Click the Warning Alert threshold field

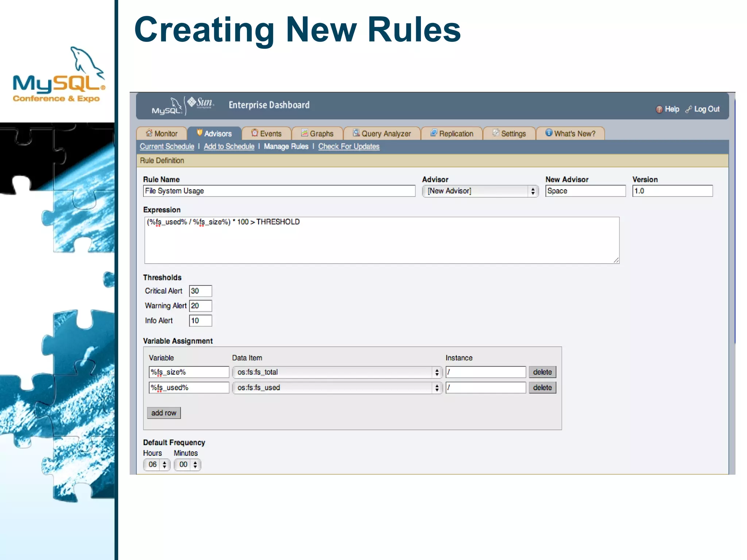pyautogui.click(x=200, y=306)
